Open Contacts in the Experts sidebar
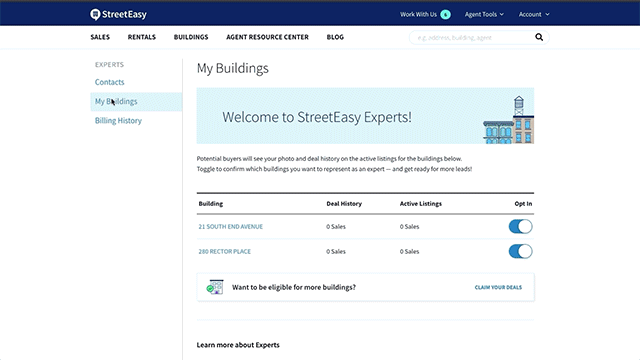Viewport: 640px width, 360px height. tap(109, 82)
